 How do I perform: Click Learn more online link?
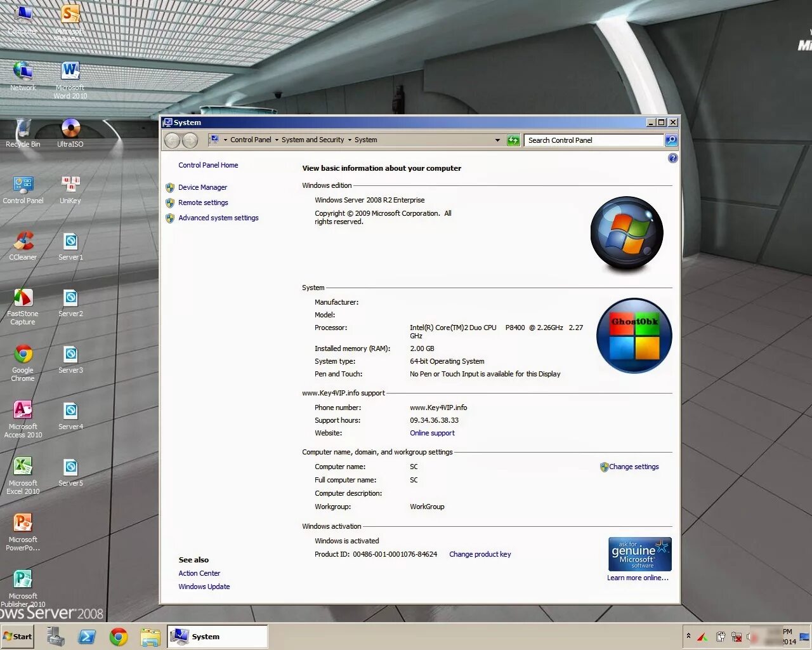pyautogui.click(x=638, y=578)
